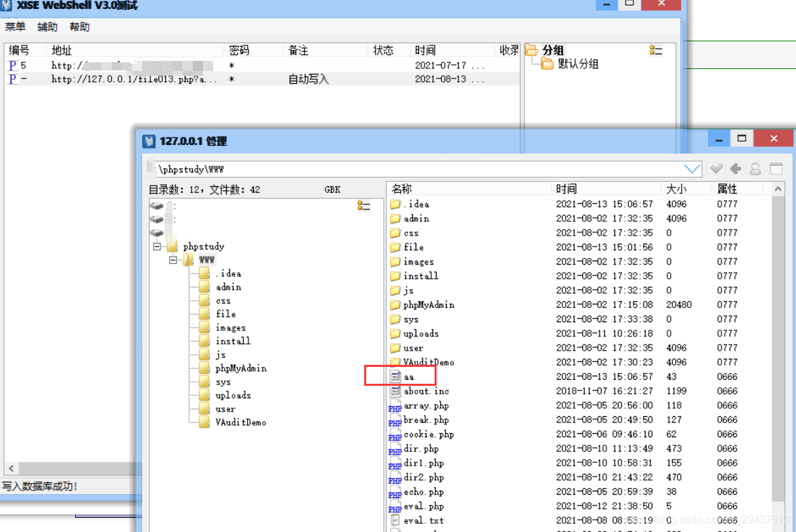Select the about.inc file icon

click(395, 391)
